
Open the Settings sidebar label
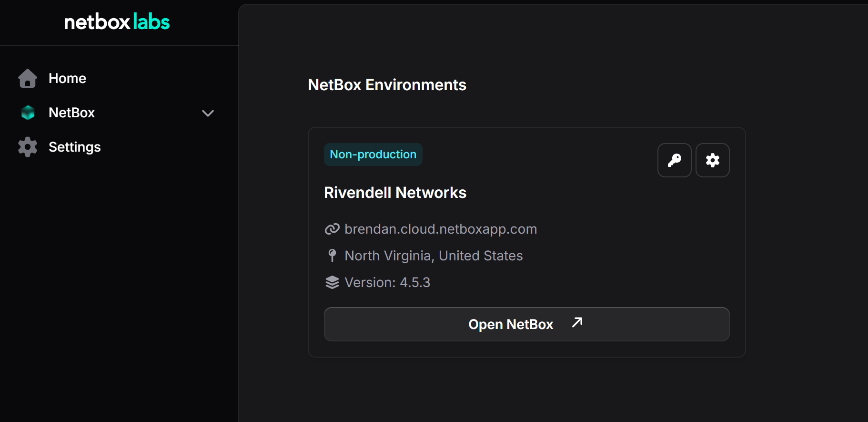click(x=74, y=147)
